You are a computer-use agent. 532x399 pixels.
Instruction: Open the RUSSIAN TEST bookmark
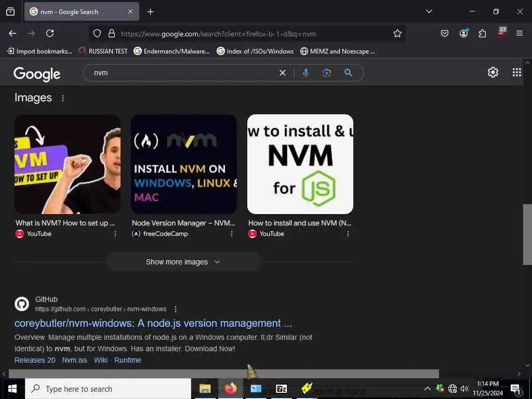point(103,51)
